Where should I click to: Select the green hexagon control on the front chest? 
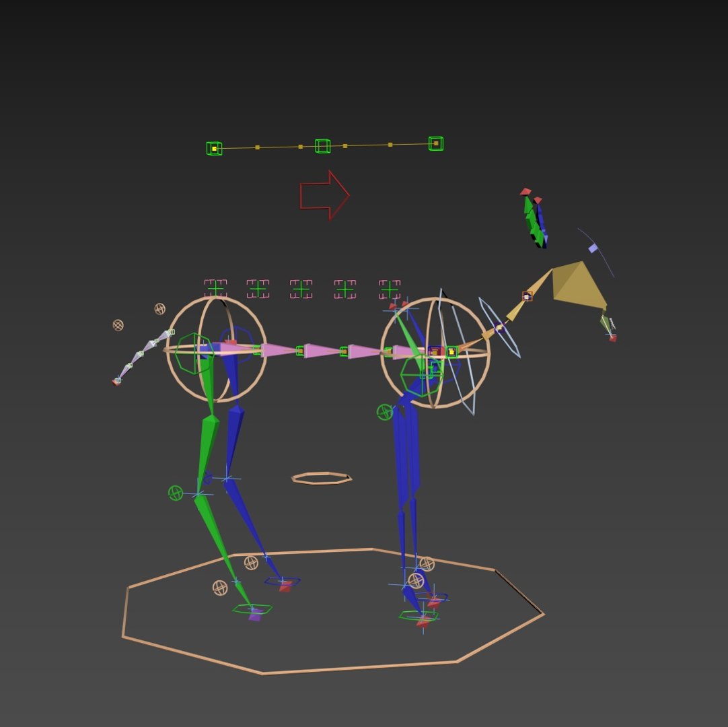click(x=422, y=376)
